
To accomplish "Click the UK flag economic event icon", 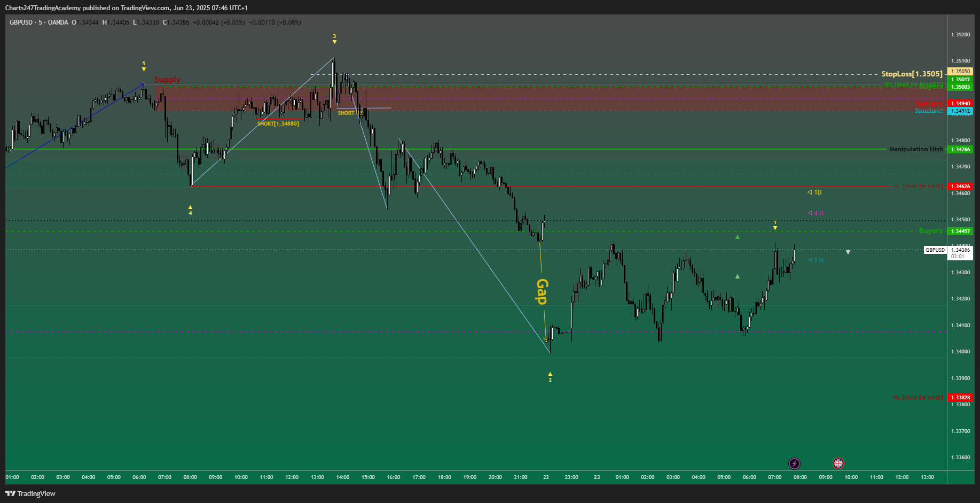I will [838, 463].
